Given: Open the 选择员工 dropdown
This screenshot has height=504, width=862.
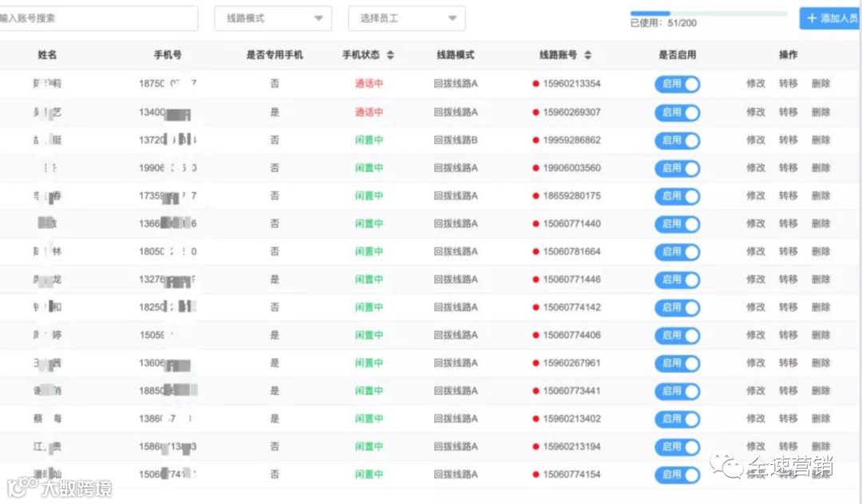Looking at the screenshot, I should pyautogui.click(x=407, y=18).
